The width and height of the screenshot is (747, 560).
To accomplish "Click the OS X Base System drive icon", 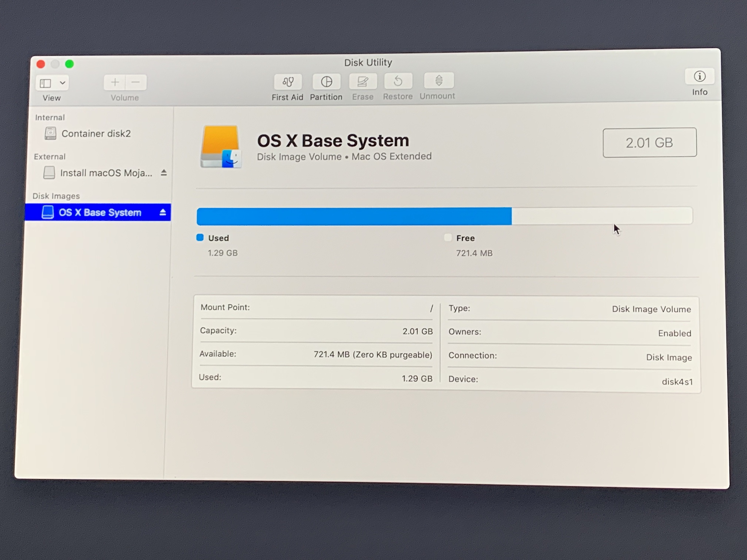I will 220,147.
